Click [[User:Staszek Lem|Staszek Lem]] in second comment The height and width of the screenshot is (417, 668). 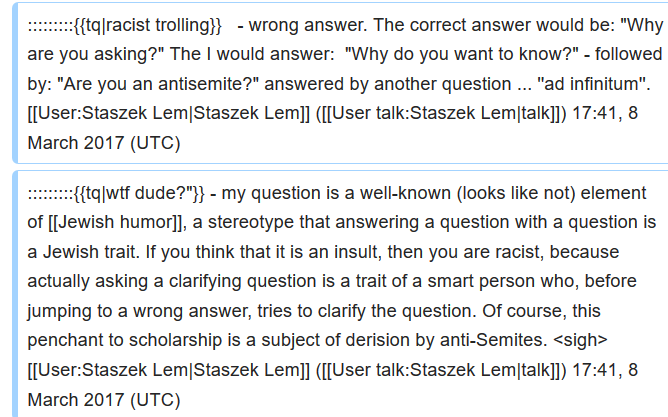coord(168,370)
